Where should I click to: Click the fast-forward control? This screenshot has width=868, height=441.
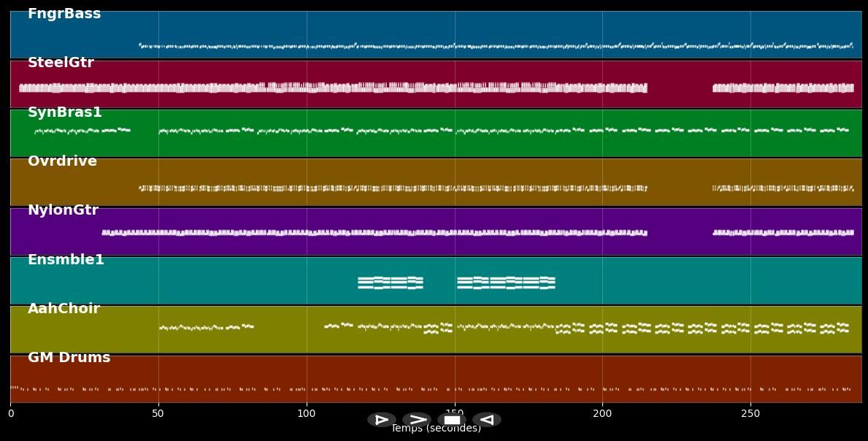coord(418,419)
